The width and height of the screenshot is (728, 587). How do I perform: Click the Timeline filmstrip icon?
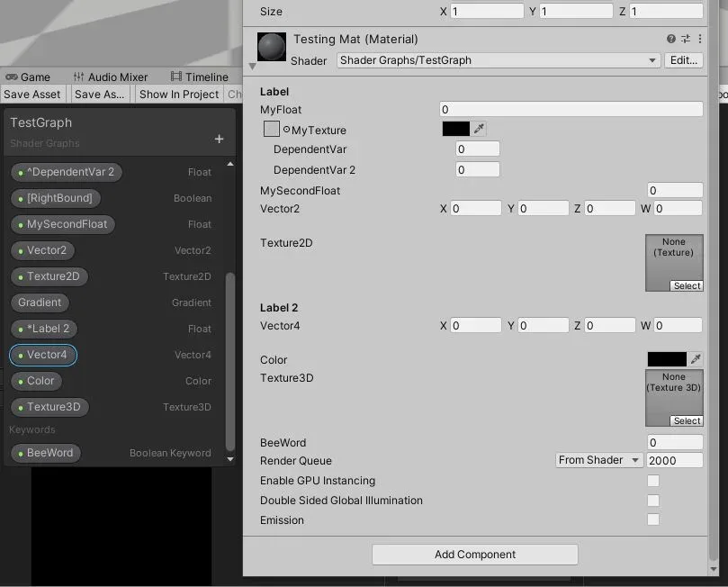[176, 77]
